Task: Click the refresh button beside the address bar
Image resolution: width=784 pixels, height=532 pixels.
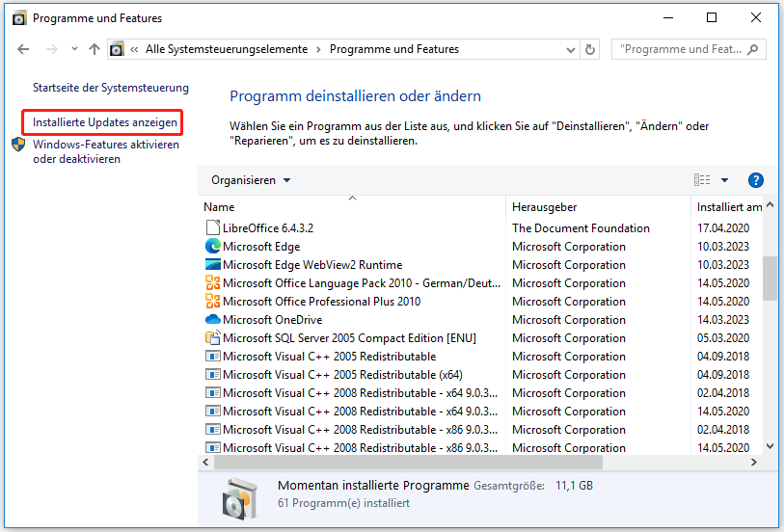Action: (x=590, y=49)
